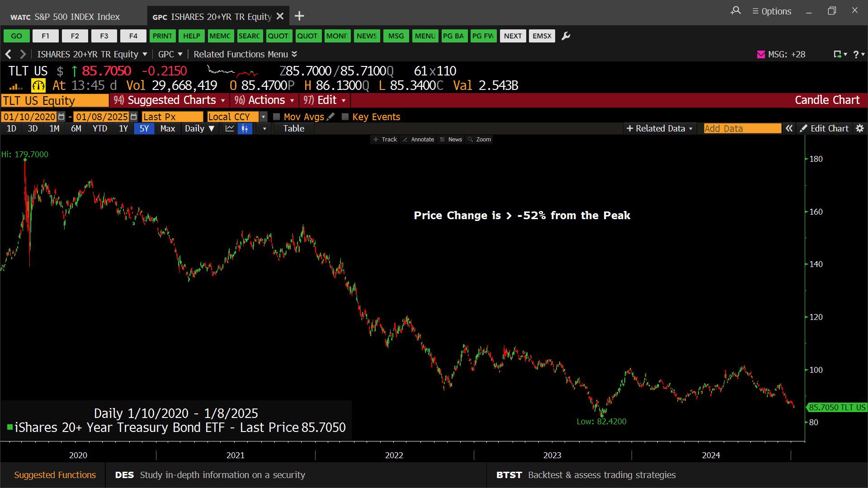Open the Local CCY currency dropdown arrow
868x488 pixels.
click(x=264, y=117)
